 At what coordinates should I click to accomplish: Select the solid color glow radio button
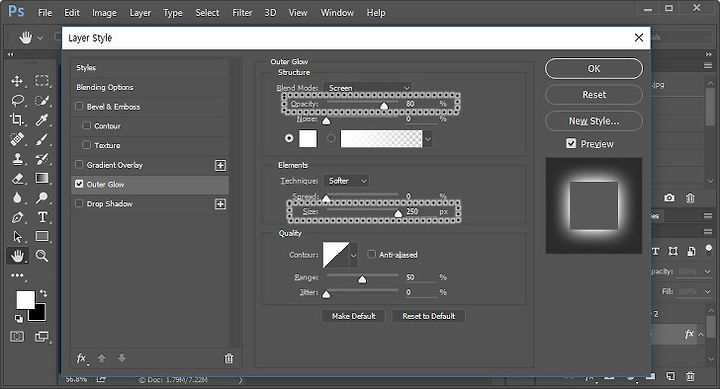[x=289, y=138]
